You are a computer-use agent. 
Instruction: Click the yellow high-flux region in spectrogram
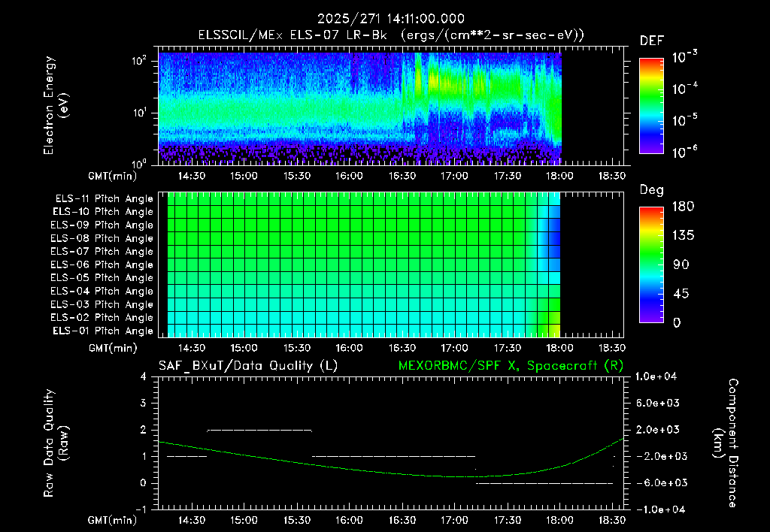click(435, 79)
